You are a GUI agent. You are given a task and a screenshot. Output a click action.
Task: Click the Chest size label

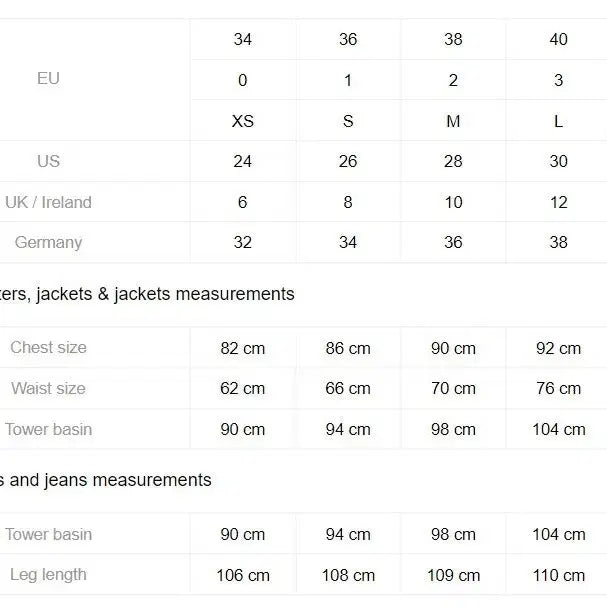48,348
